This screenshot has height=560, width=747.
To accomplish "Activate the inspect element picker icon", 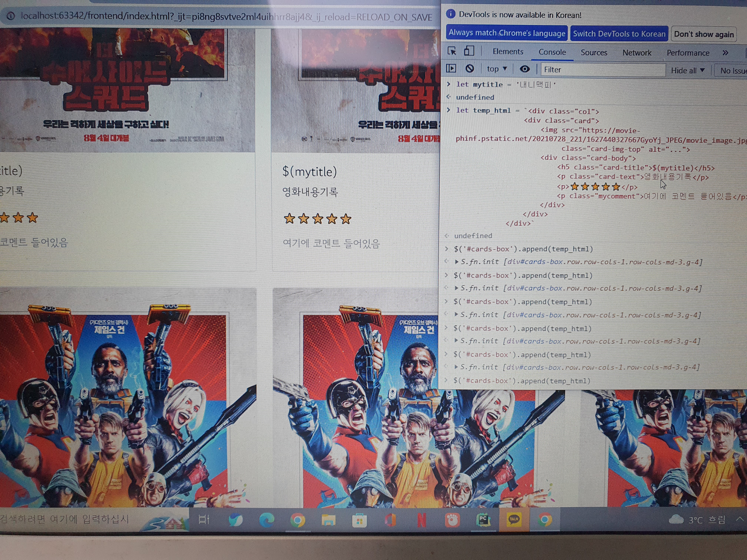I will click(x=451, y=51).
